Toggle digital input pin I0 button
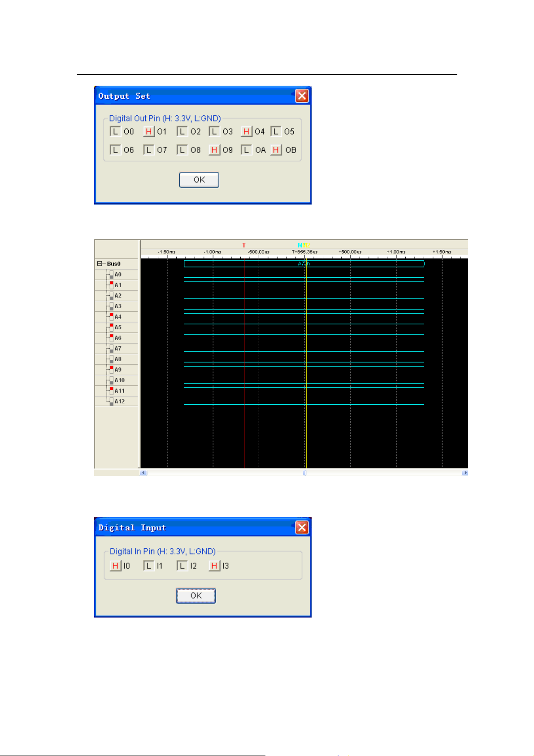 pos(115,566)
